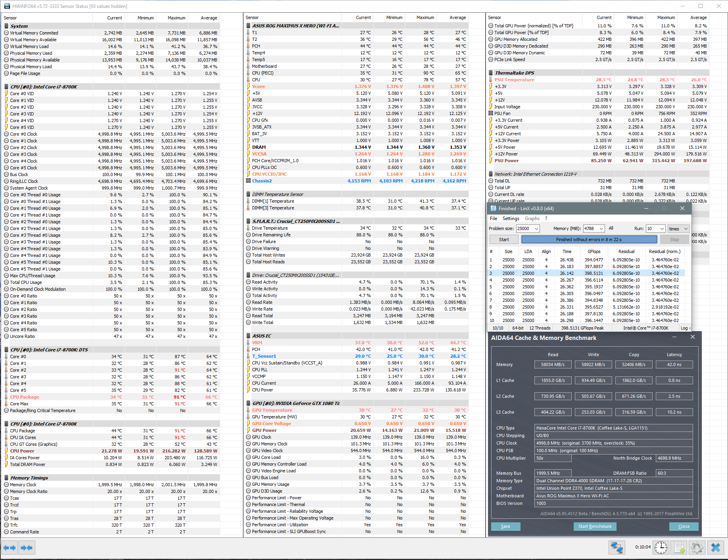This screenshot has width=728, height=560.
Task: Open HWiNFO sensor settings gear icon
Action: (697, 548)
